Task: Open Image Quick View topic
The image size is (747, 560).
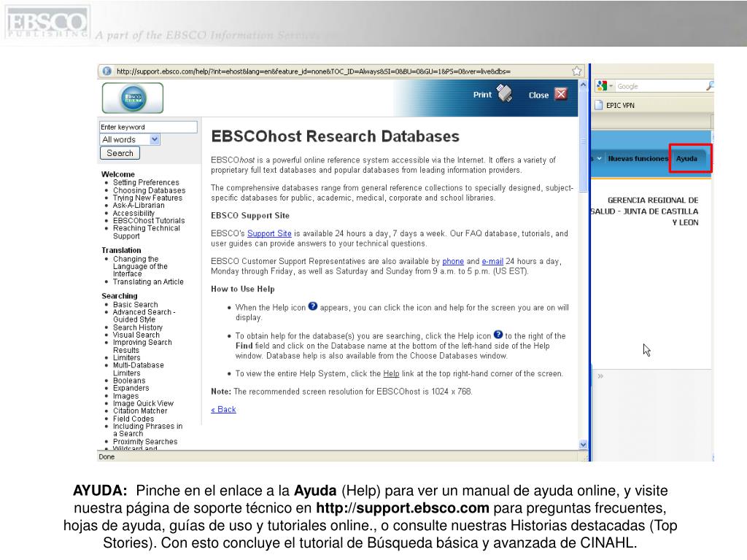Action: coord(144,403)
